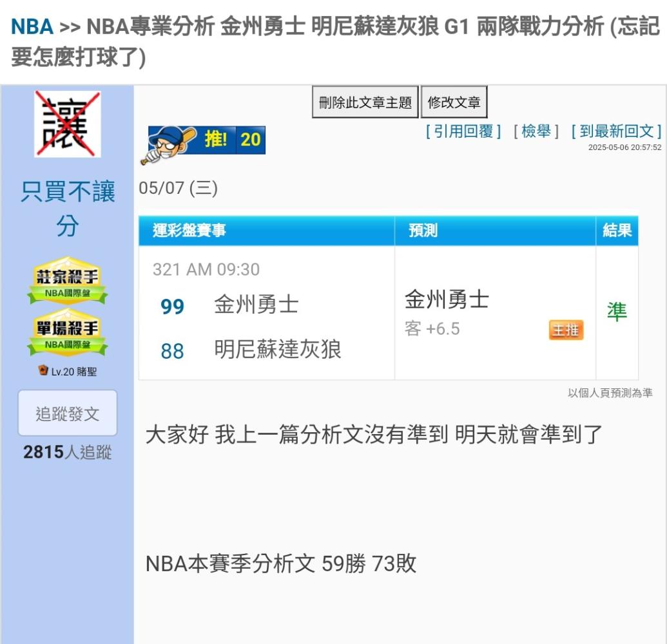This screenshot has height=644, width=667.
Task: Open the NBA forum breadcrumb link
Action: tap(32, 26)
